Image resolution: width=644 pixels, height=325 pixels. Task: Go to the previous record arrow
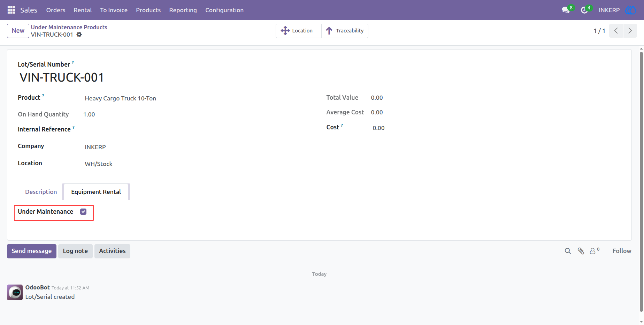click(616, 31)
